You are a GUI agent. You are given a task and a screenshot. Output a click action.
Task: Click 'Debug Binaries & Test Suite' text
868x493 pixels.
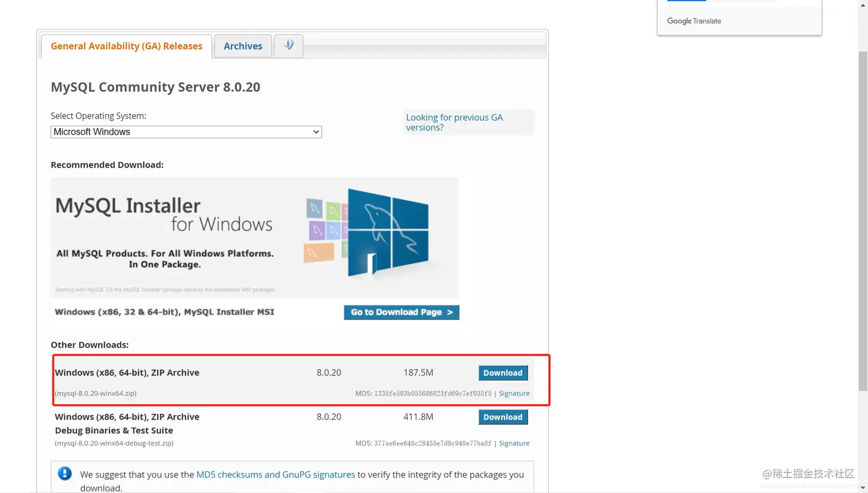coord(114,430)
